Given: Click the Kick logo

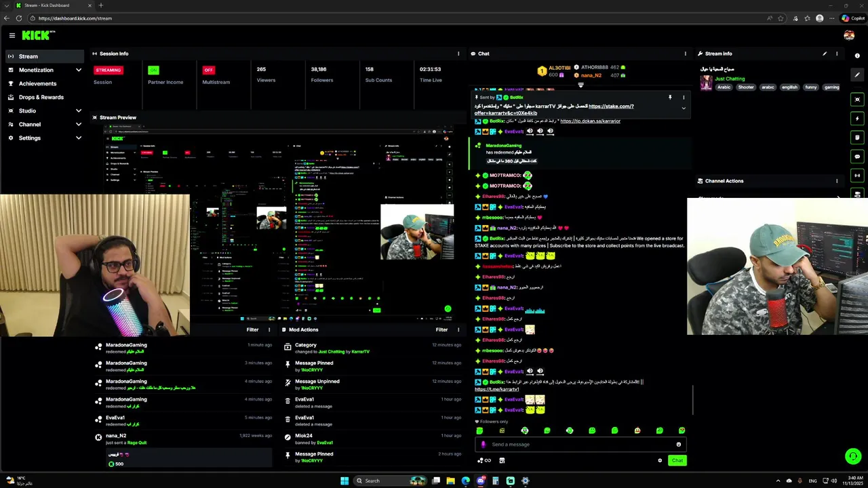Looking at the screenshot, I should 37,35.
